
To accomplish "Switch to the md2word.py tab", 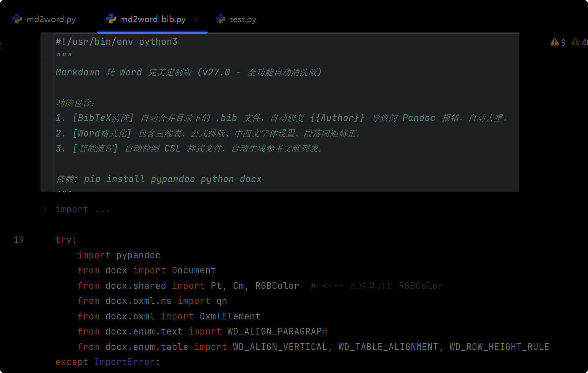I will point(51,19).
